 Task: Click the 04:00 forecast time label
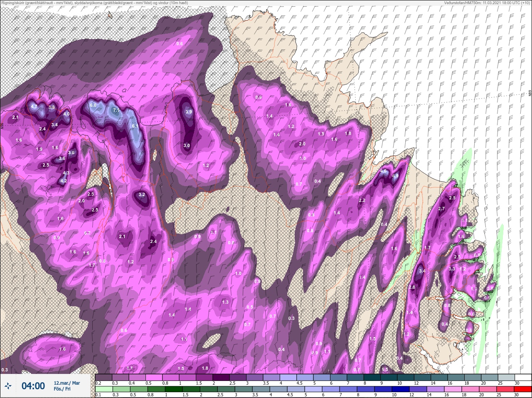(33, 386)
